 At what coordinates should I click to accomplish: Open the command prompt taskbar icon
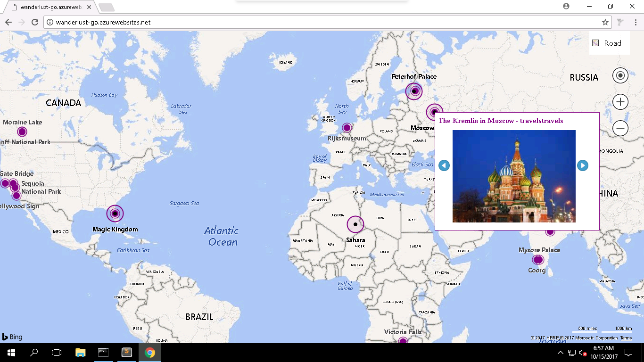coord(103,353)
